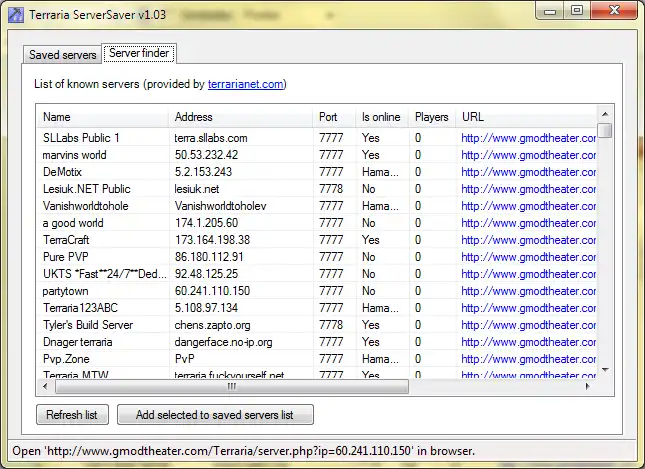645x469 pixels.
Task: Sort by the Players column header
Action: coord(432,117)
